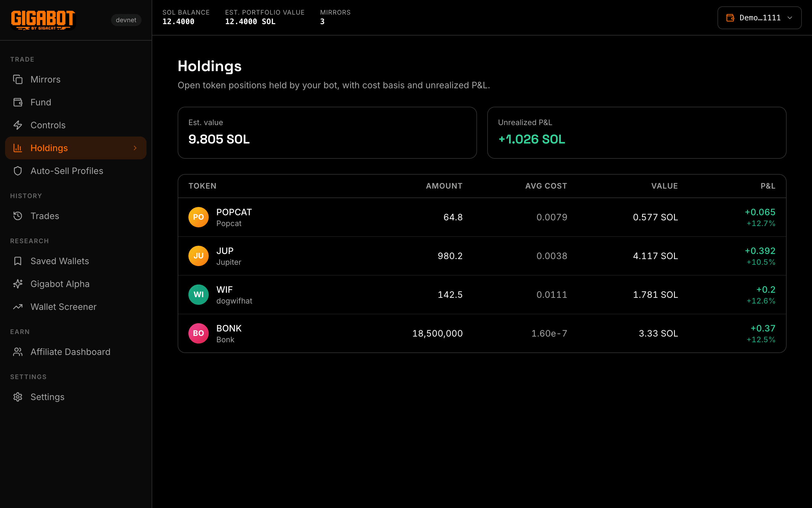Click the 980.2 amount for JUP
This screenshot has width=812, height=508.
450,256
